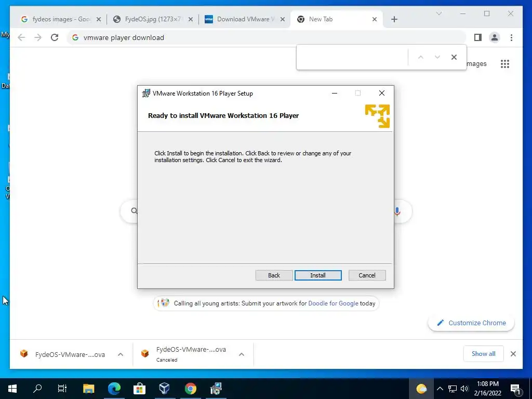
Task: Launch Microsoft Edge from taskbar
Action: (114, 389)
